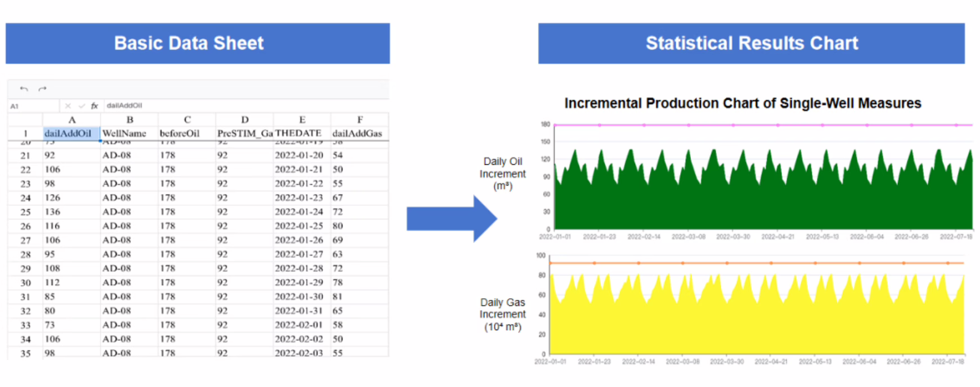
Task: Select column A header
Action: pos(71,120)
